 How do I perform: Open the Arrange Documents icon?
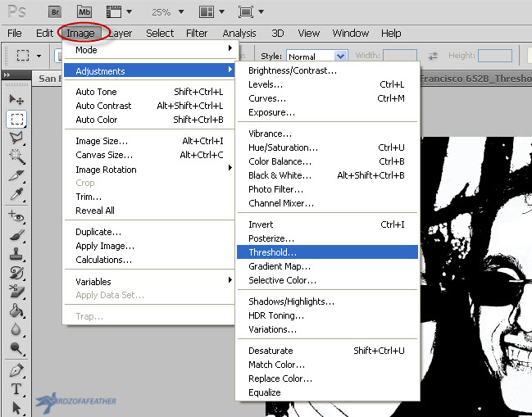207,12
